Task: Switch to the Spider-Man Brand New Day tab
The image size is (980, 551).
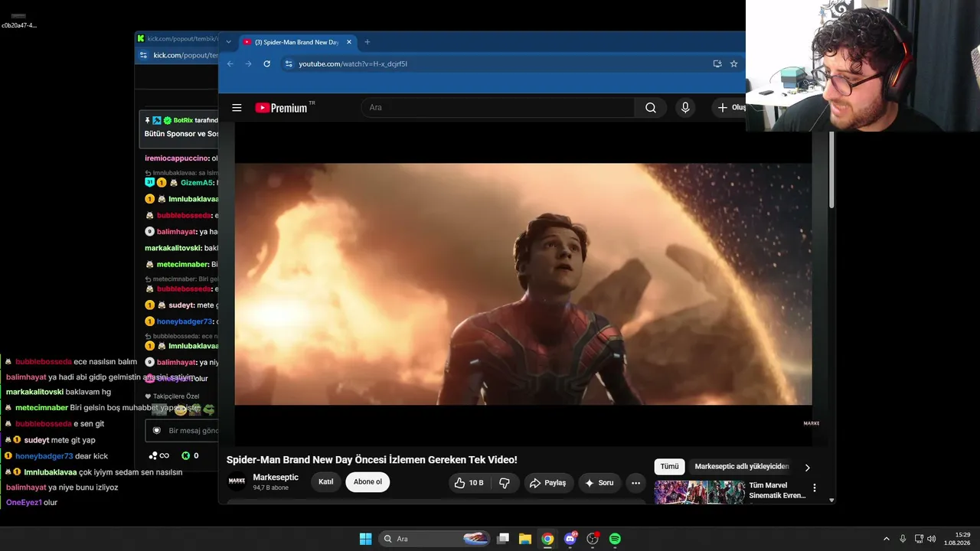Action: (x=296, y=42)
